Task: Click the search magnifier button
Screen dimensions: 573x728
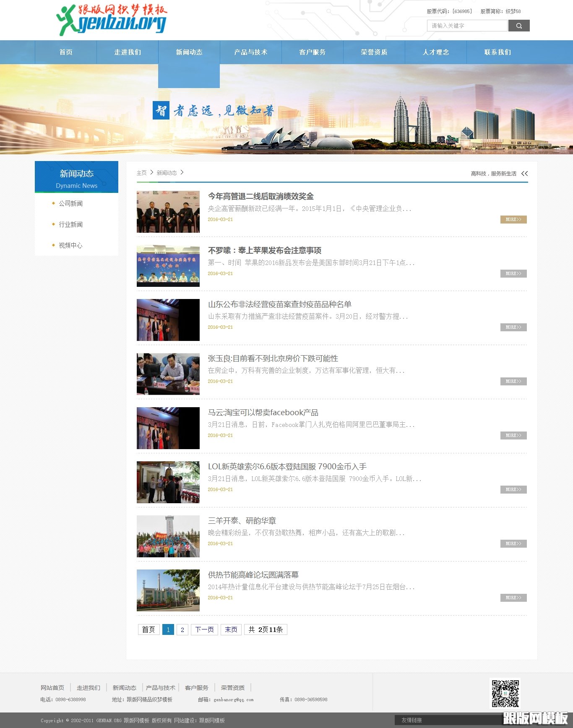Action: click(519, 26)
